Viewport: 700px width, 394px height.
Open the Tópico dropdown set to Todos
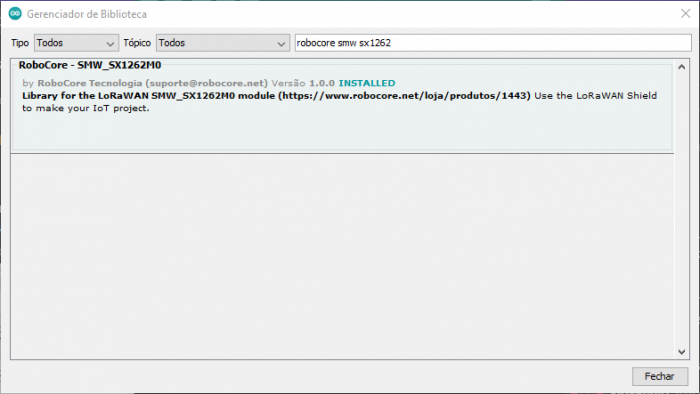tap(223, 43)
